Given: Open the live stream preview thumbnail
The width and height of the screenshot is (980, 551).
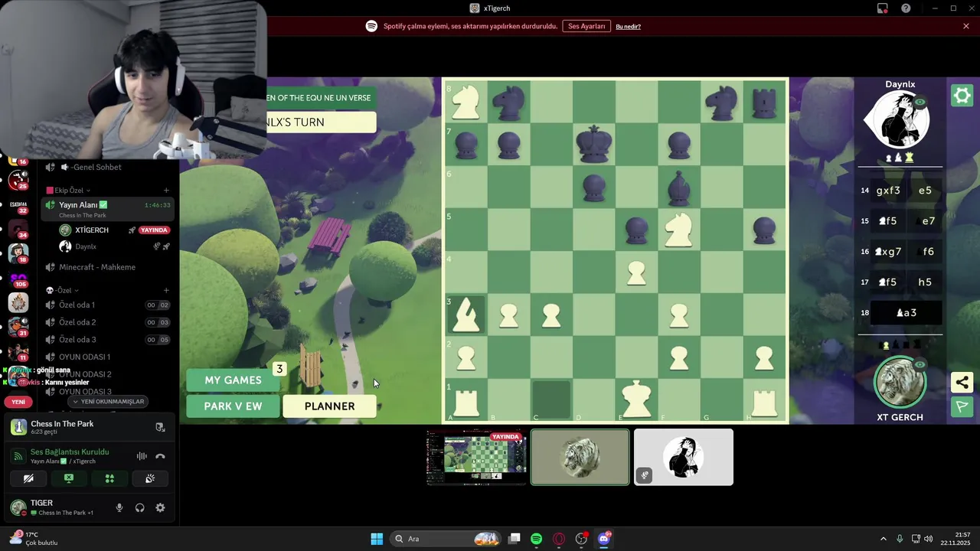Looking at the screenshot, I should tap(477, 457).
